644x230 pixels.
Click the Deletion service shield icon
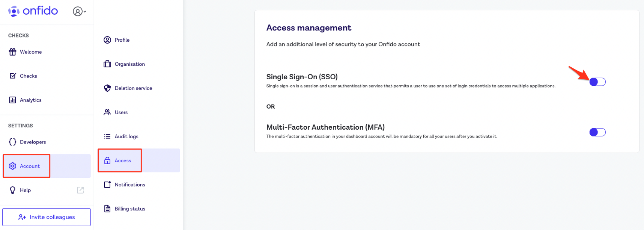pyautogui.click(x=107, y=88)
